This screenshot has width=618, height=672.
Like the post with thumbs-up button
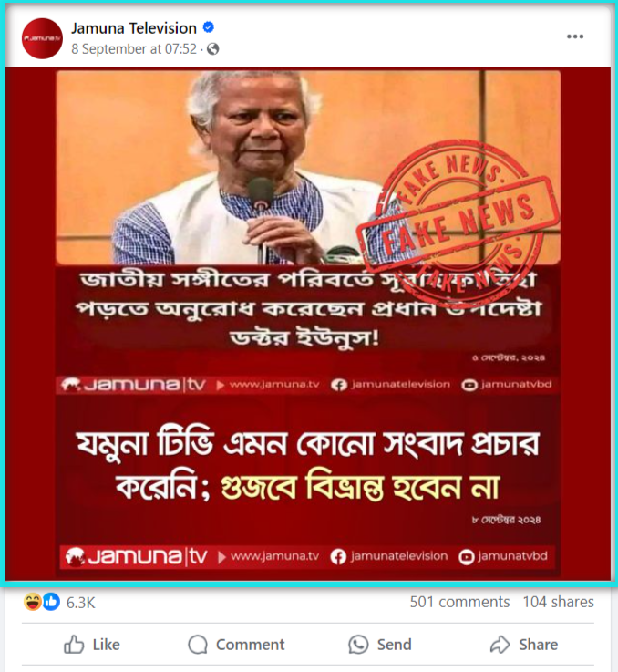point(92,644)
